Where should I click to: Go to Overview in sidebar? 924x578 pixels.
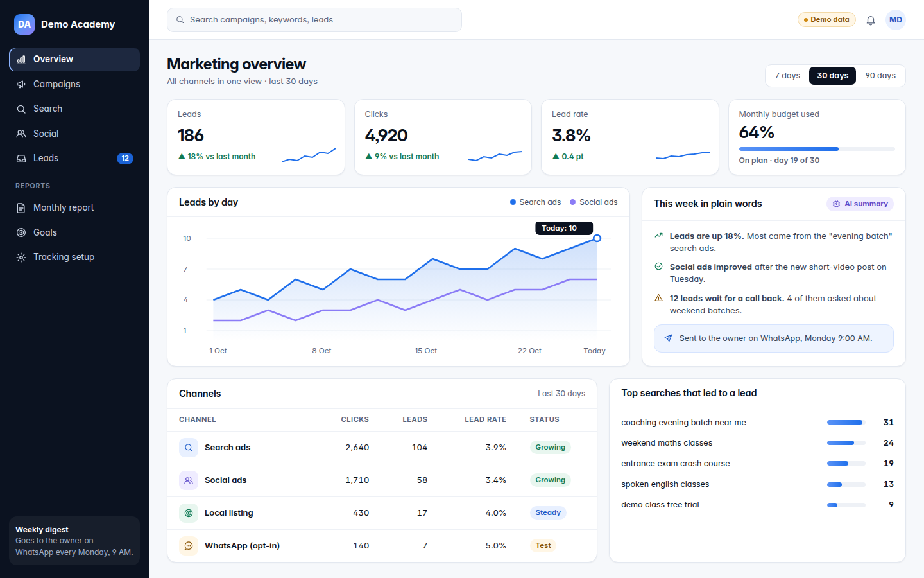(74, 60)
